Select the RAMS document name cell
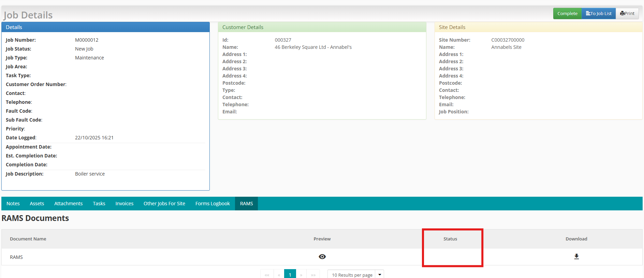 click(16, 257)
